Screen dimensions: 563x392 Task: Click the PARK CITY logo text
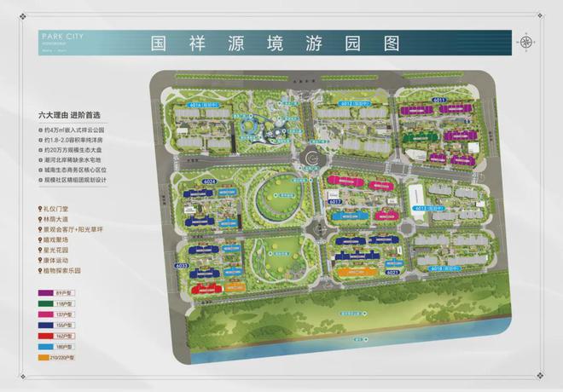point(62,37)
